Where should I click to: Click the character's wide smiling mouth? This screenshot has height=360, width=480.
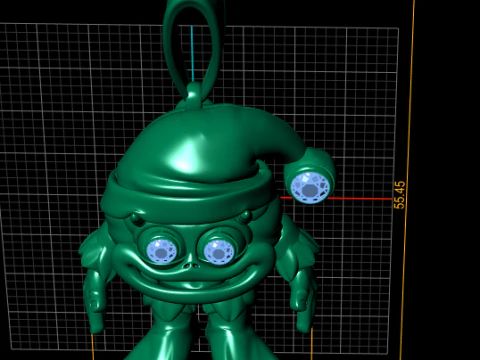(194, 282)
